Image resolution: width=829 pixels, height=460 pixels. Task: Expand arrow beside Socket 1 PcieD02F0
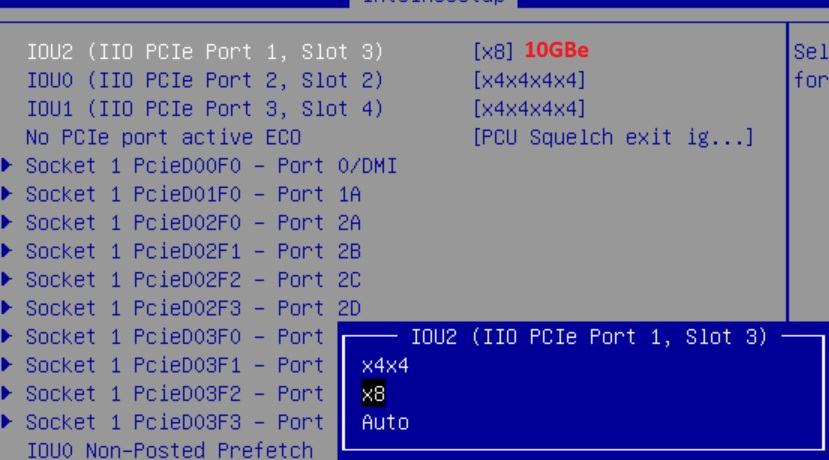pos(9,222)
